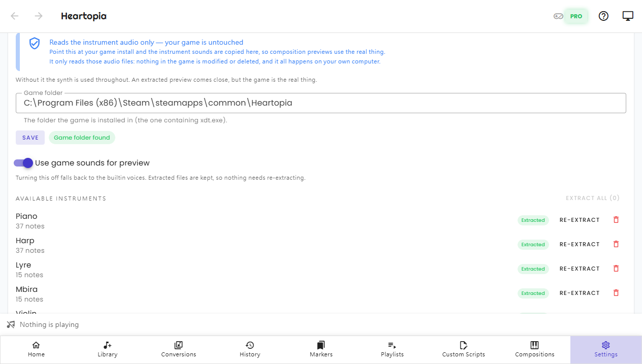Viewport: 642px width, 364px height.
Task: Open help via question mark icon
Action: coord(603,16)
